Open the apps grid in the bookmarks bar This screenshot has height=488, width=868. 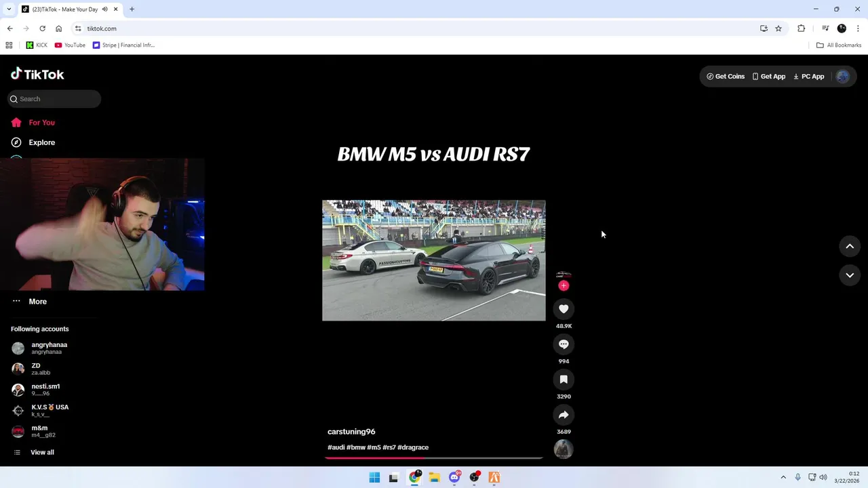click(x=9, y=45)
